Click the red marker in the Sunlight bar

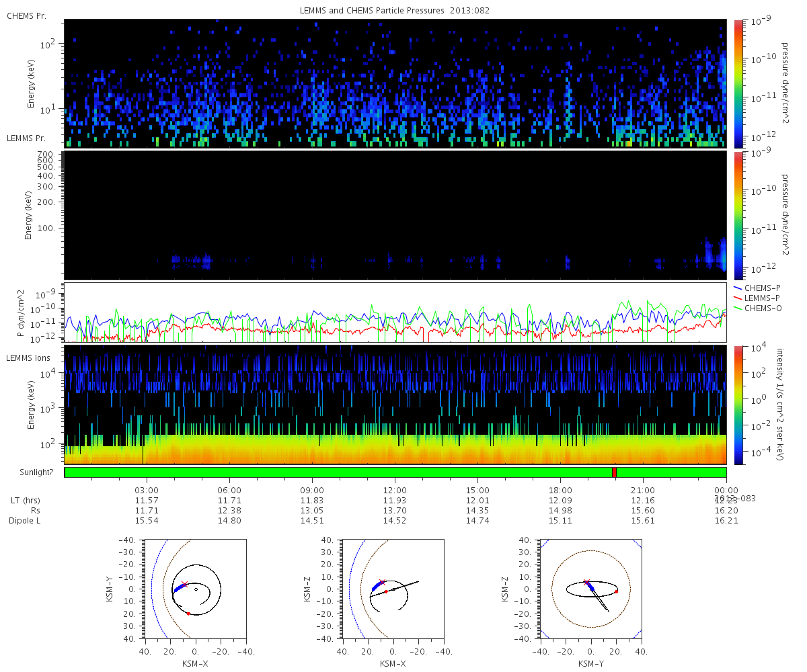tap(614, 472)
